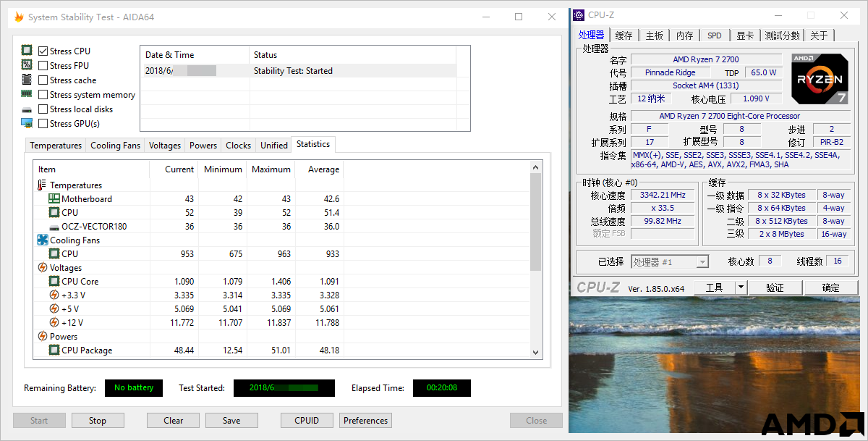Switch to the Unified tab
This screenshot has width=868, height=441.
(x=274, y=146)
